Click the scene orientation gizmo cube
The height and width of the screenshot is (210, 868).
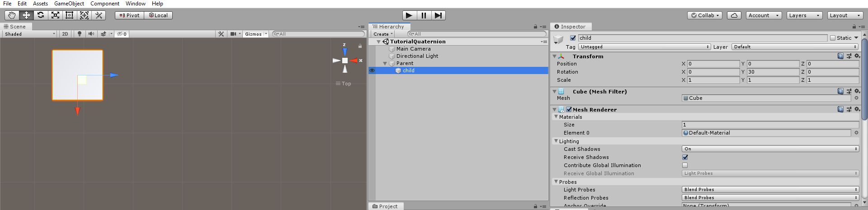coord(345,61)
